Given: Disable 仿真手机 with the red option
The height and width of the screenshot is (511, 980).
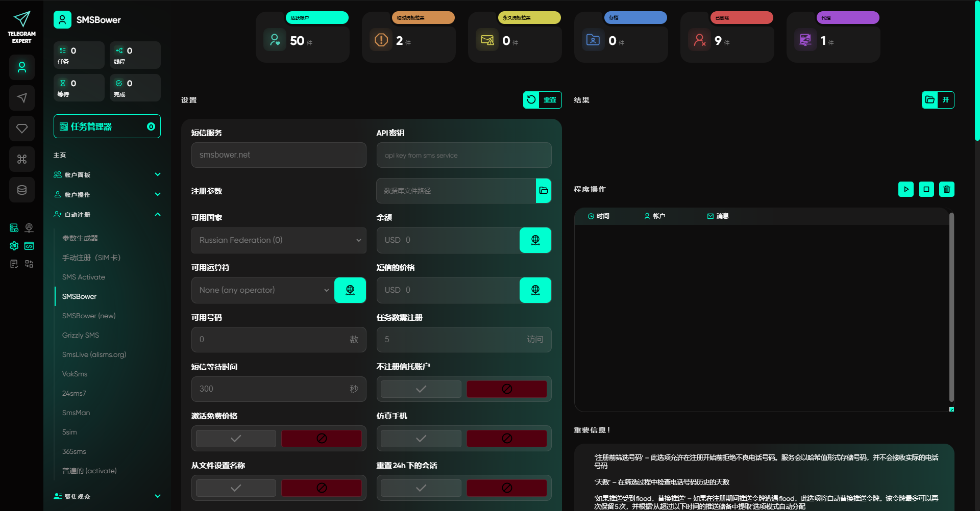Looking at the screenshot, I should (x=506, y=439).
